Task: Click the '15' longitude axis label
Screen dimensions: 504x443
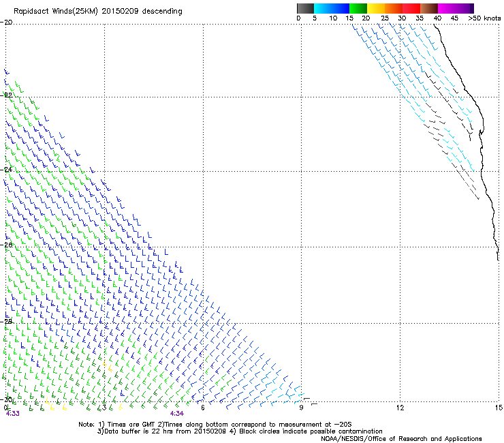Action: pos(499,408)
